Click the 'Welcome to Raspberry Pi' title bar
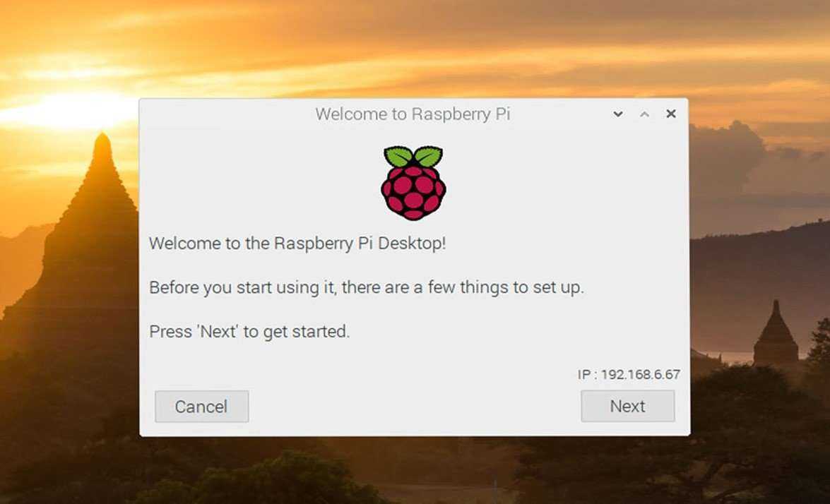The image size is (830, 504). tap(413, 114)
